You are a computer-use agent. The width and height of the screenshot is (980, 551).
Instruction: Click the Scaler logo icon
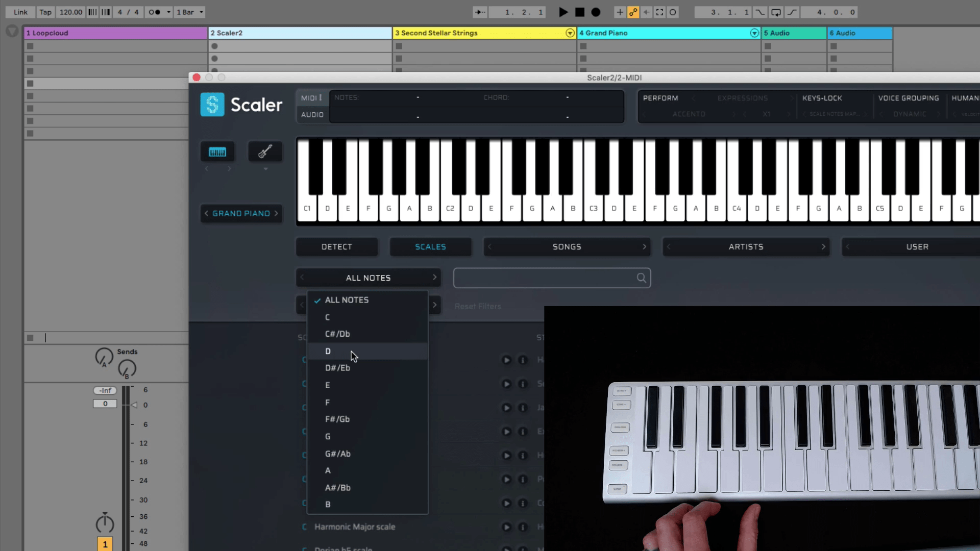tap(212, 105)
